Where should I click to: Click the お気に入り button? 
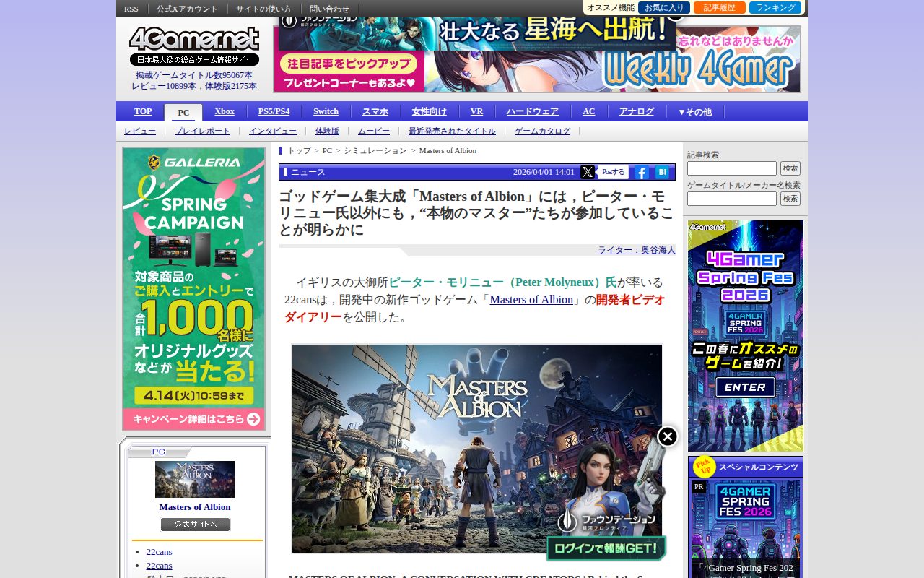click(x=664, y=8)
